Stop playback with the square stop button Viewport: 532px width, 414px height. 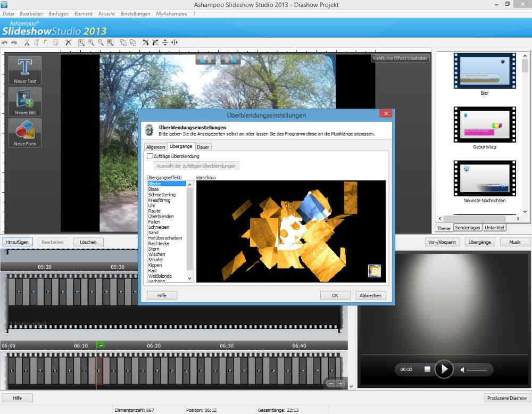427,369
